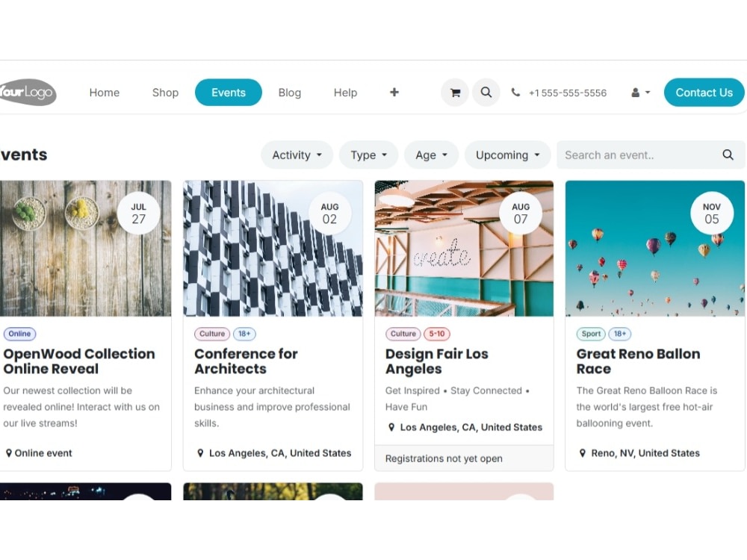Click the NOV 05 date badge
The height and width of the screenshot is (560, 747).
point(712,214)
